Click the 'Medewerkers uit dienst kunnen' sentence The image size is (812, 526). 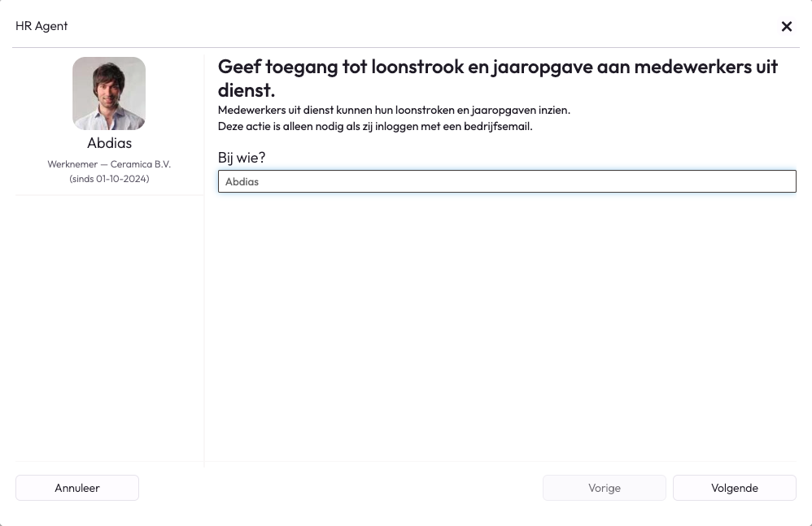click(x=394, y=111)
